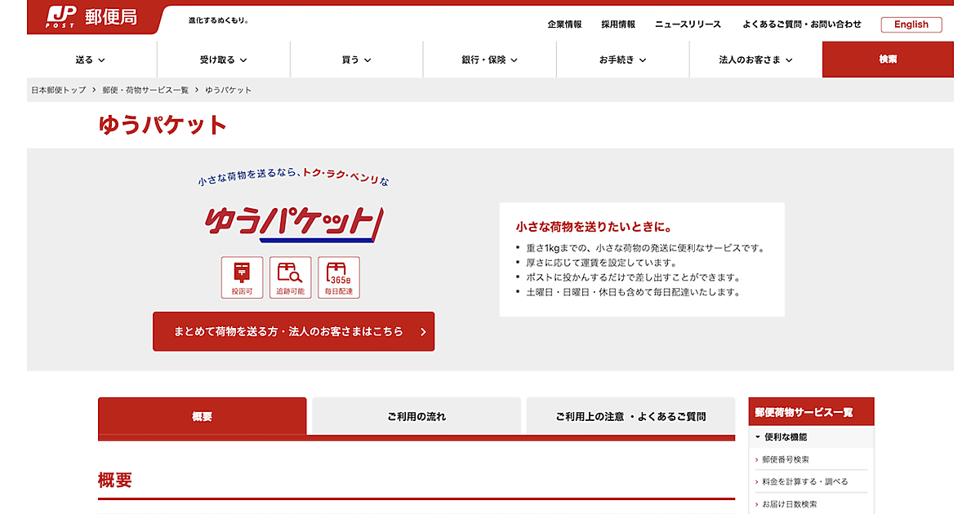Open the 買う navigation dropdown

click(356, 60)
